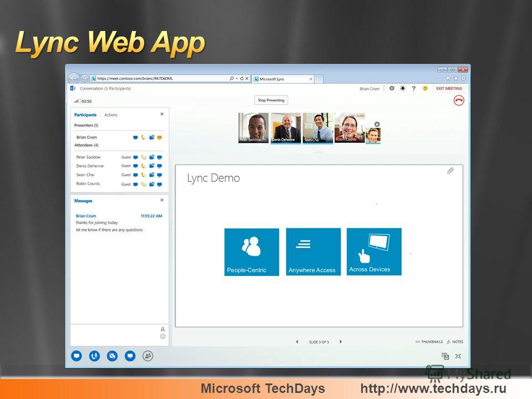The width and height of the screenshot is (532, 399).
Task: Close the Messages panel
Action: tap(162, 200)
